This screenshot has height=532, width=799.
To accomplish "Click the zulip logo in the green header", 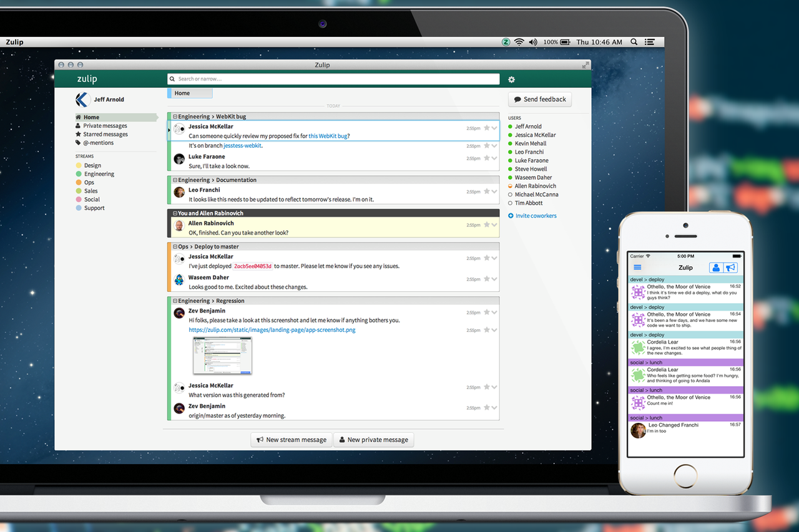I will coord(87,79).
